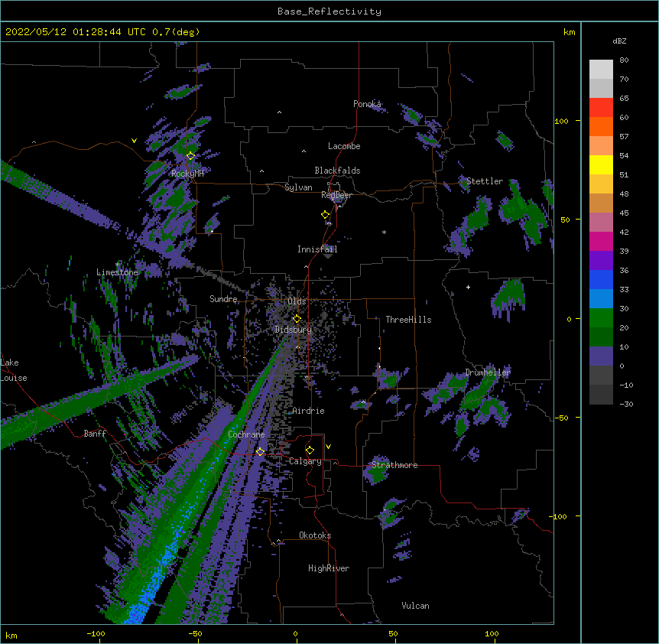This screenshot has height=644, width=659.
Task: Click the Banff town label
Action: tap(95, 434)
